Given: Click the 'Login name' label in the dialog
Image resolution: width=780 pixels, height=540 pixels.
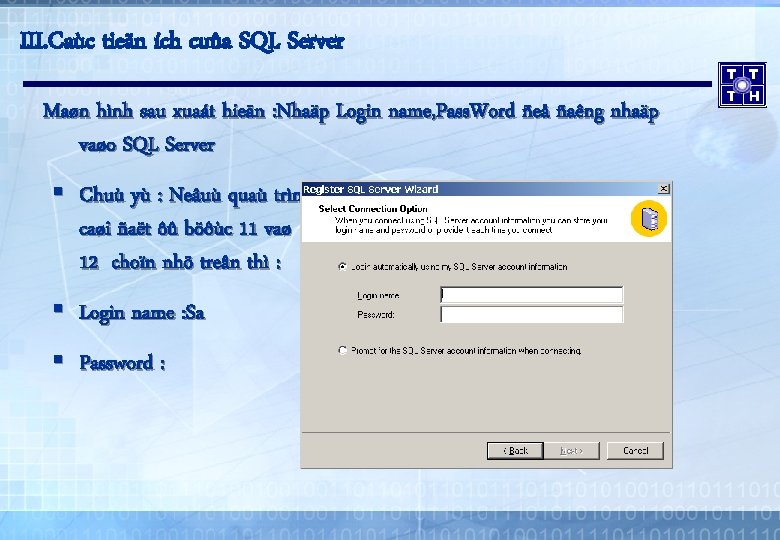Looking at the screenshot, I should tap(378, 296).
